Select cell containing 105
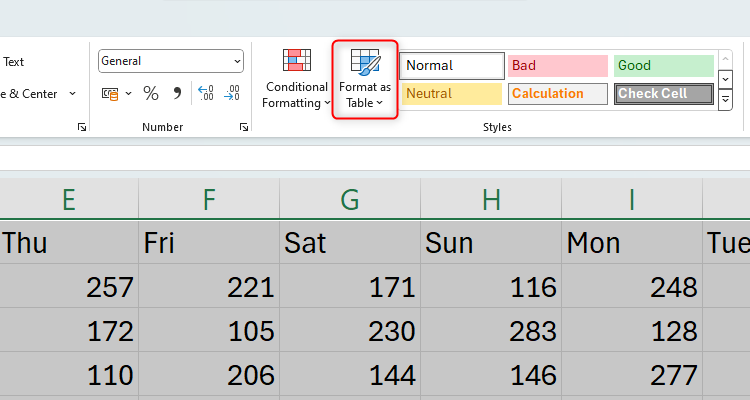The width and height of the screenshot is (750, 400). point(209,330)
